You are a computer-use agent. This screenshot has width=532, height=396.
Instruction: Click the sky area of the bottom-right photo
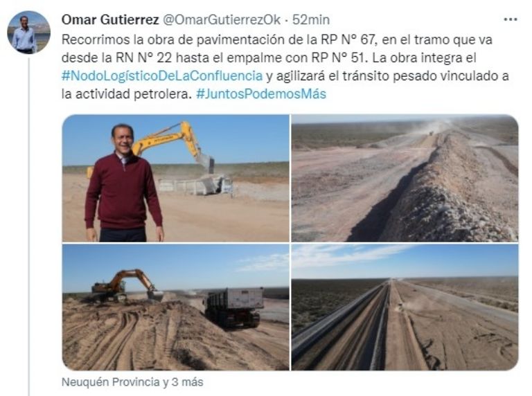tap(405, 260)
